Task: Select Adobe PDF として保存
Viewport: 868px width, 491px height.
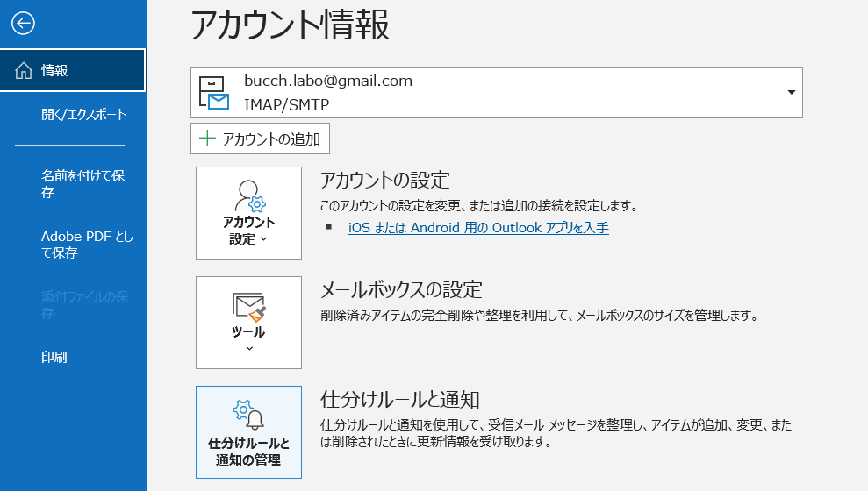Action: (x=87, y=245)
